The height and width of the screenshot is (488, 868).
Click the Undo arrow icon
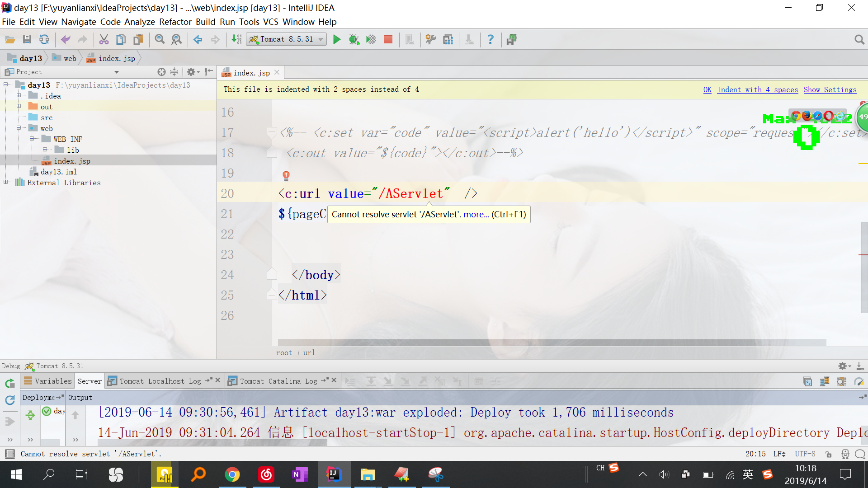[x=66, y=40]
